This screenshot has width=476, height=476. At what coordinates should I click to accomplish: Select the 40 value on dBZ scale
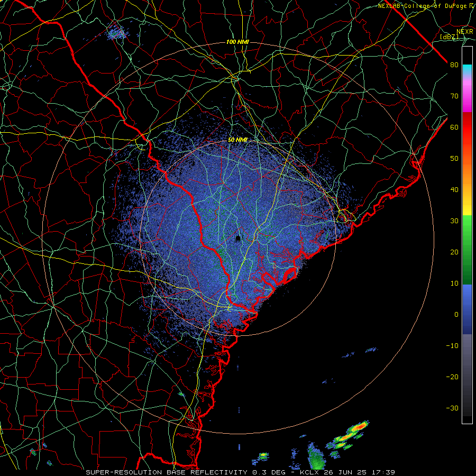pos(454,190)
